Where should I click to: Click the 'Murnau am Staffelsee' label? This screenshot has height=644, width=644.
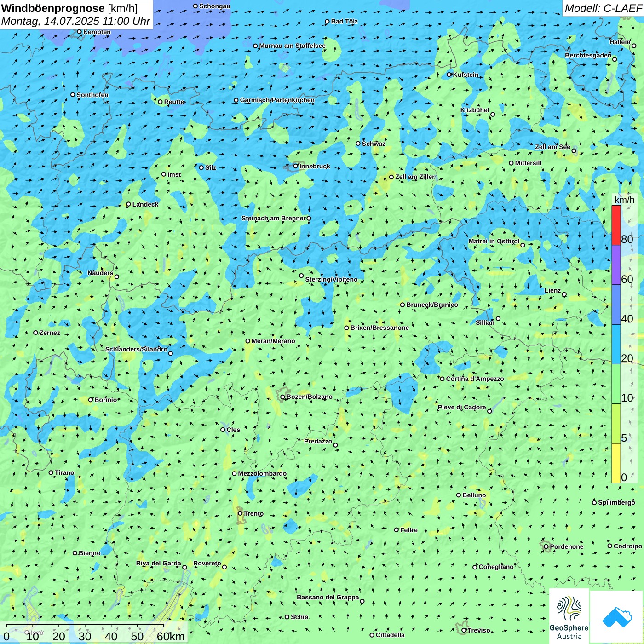292,46
